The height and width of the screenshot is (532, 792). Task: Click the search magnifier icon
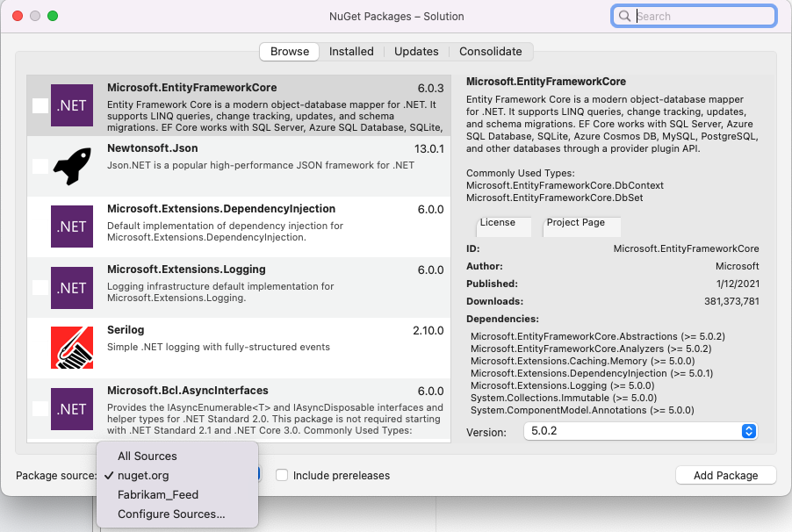coord(624,16)
